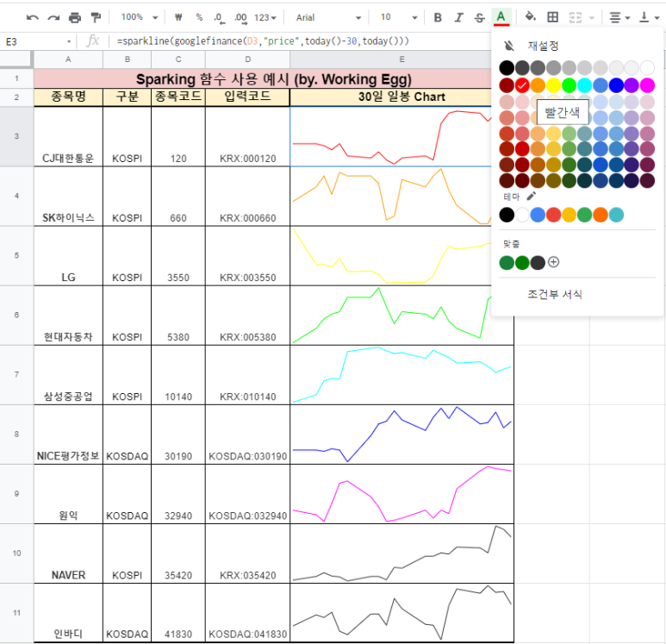Toggle italic formatting

tap(458, 17)
